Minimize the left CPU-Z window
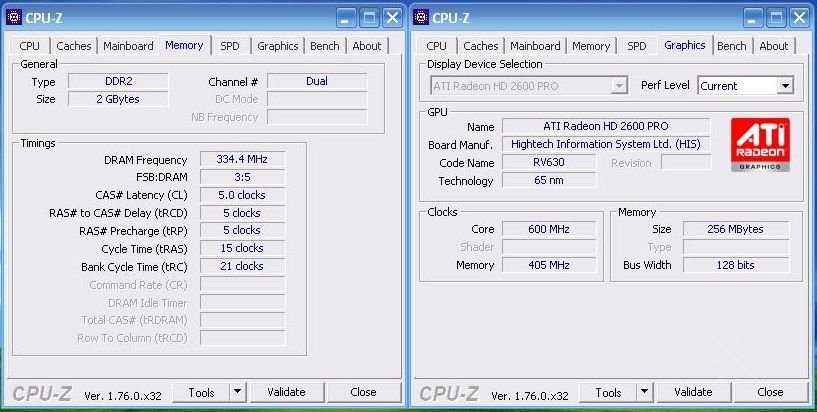 [x=345, y=18]
